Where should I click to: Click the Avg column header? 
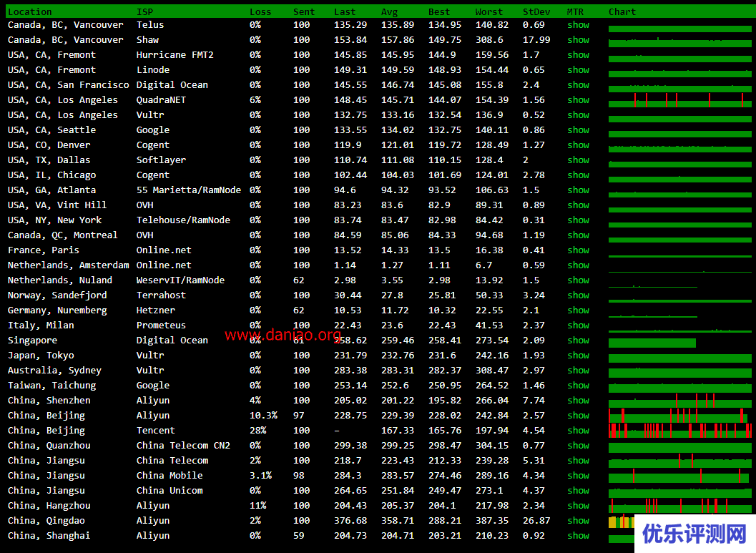pyautogui.click(x=389, y=11)
